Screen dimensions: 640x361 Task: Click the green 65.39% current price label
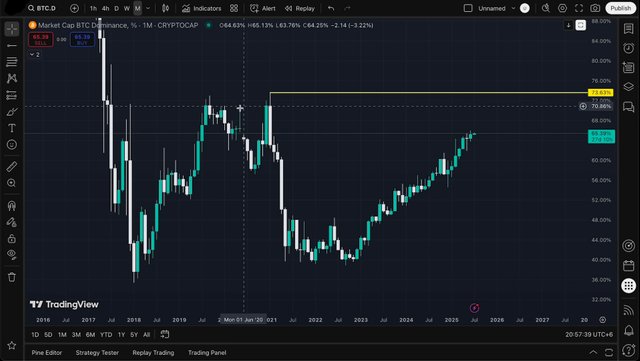coord(601,136)
